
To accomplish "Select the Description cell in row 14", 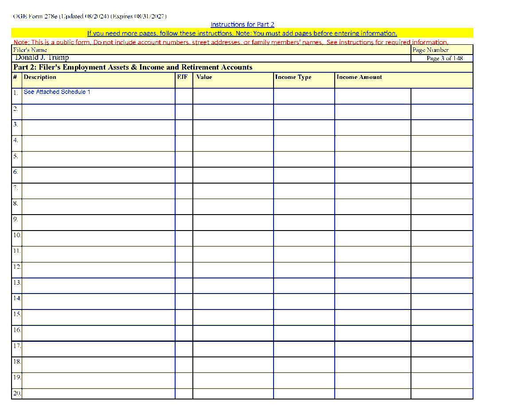I will 98,301.
